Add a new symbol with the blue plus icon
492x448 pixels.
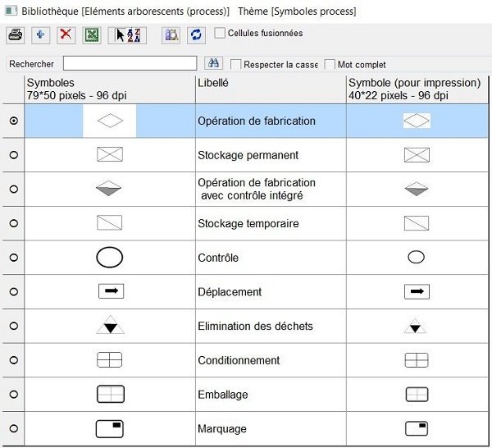click(x=40, y=34)
